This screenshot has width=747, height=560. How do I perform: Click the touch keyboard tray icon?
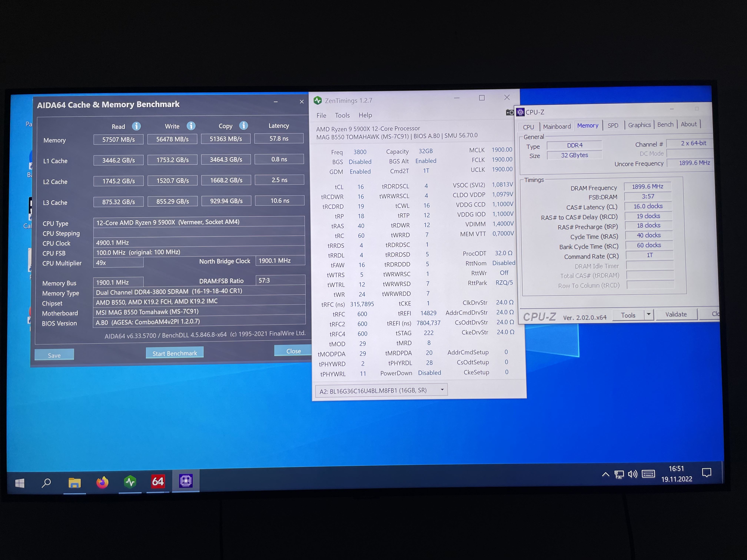(x=648, y=474)
